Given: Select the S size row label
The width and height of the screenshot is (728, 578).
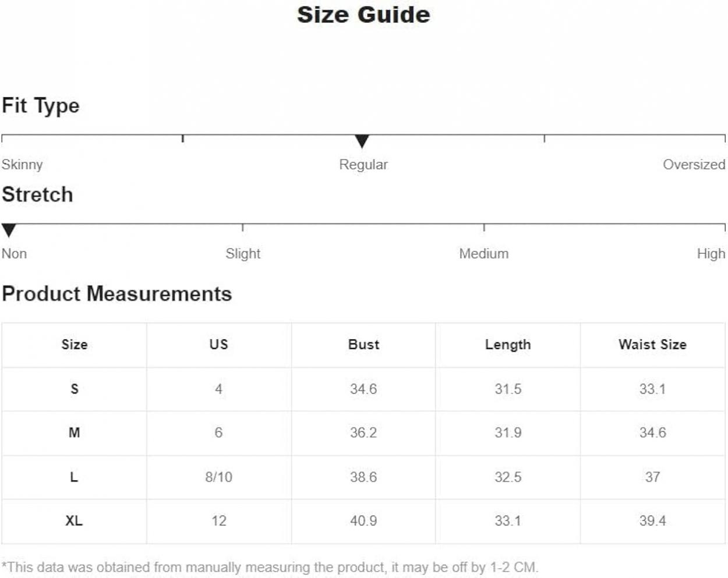Looking at the screenshot, I should [x=75, y=389].
